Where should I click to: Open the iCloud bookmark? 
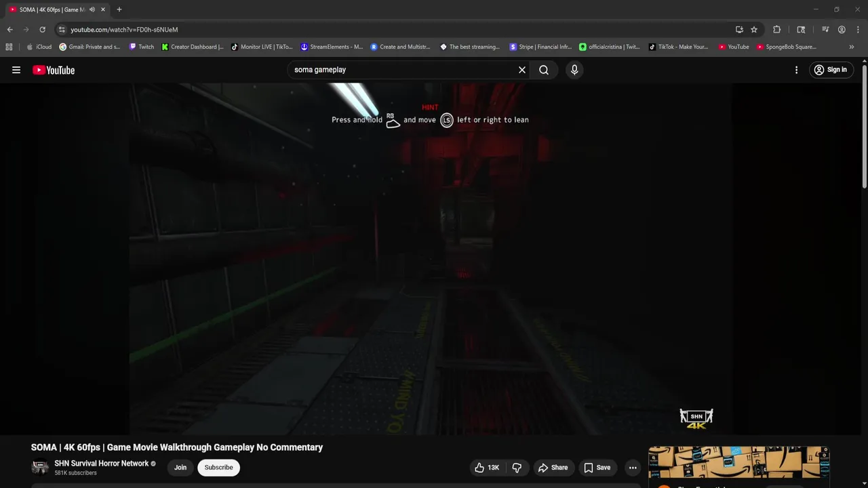tap(39, 47)
